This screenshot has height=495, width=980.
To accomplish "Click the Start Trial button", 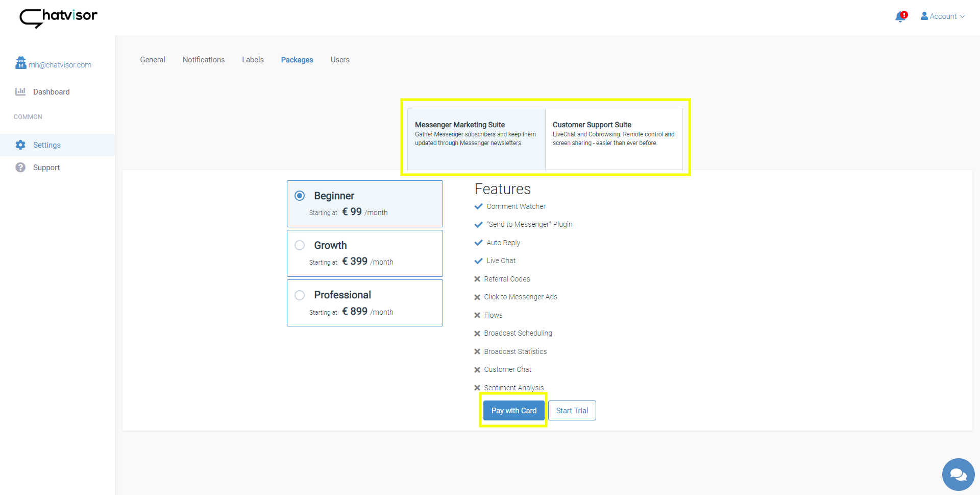I will click(572, 411).
